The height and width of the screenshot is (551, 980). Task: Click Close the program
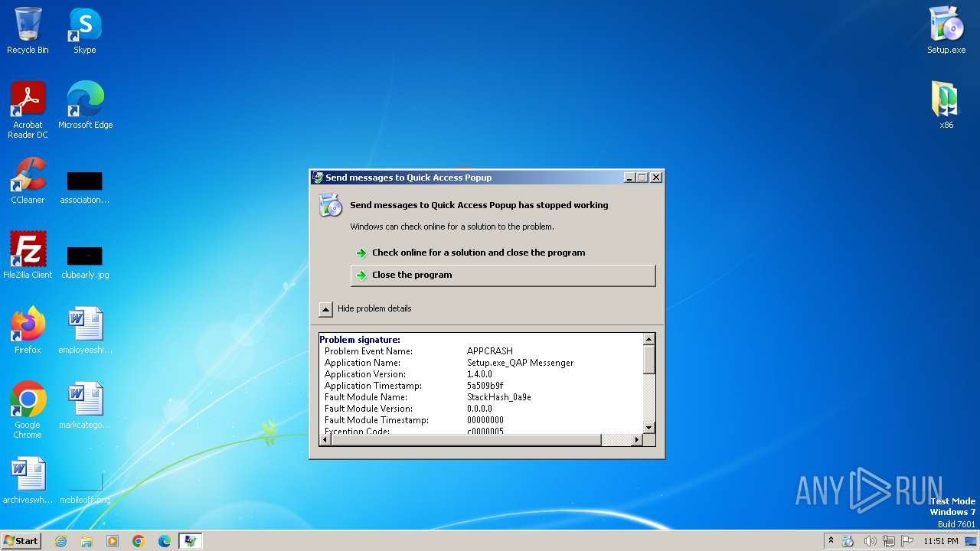(x=503, y=275)
